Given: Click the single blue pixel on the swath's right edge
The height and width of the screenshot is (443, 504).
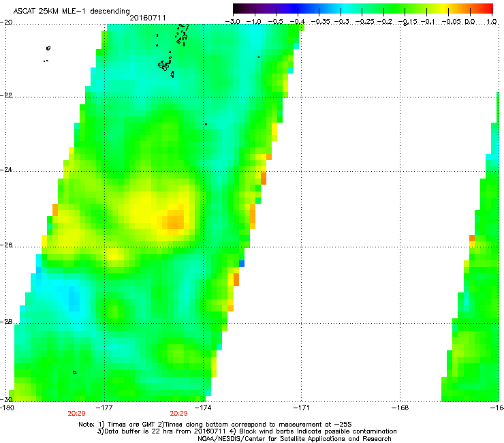Looking at the screenshot, I should pyautogui.click(x=242, y=264).
